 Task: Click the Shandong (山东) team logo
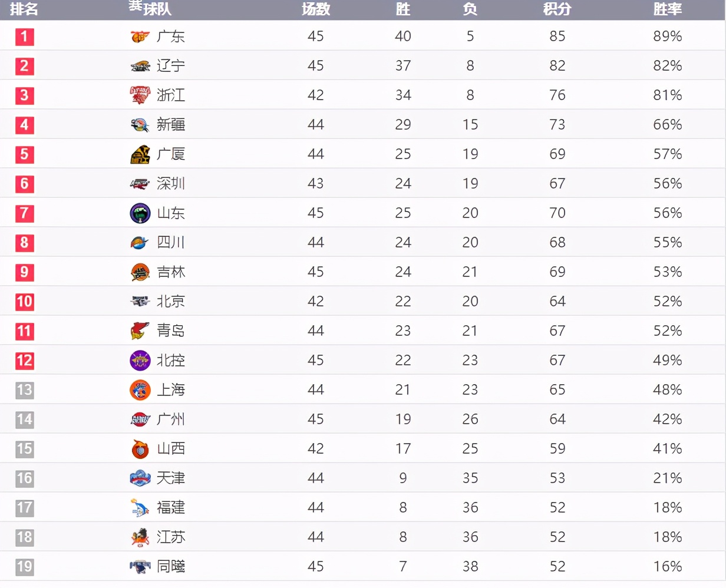tap(140, 213)
